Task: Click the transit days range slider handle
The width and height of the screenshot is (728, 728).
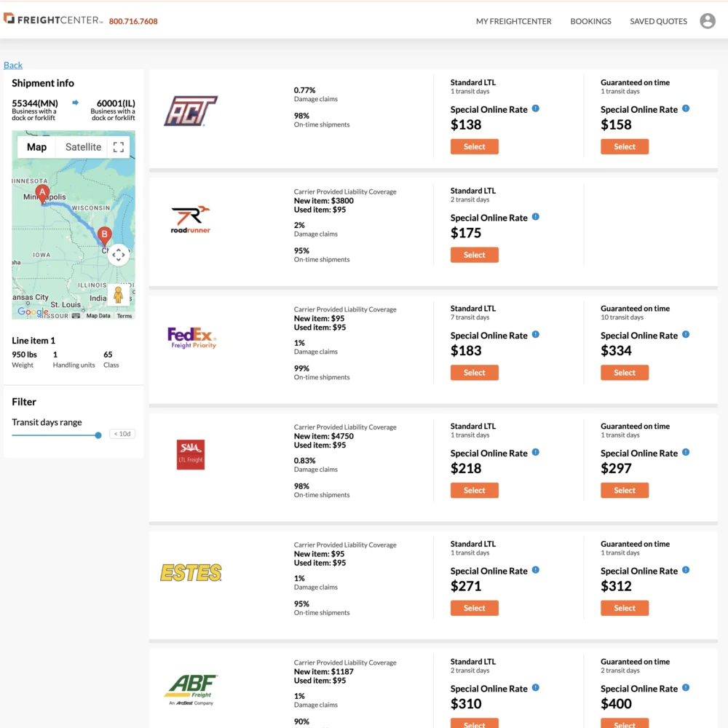Action: click(x=98, y=435)
